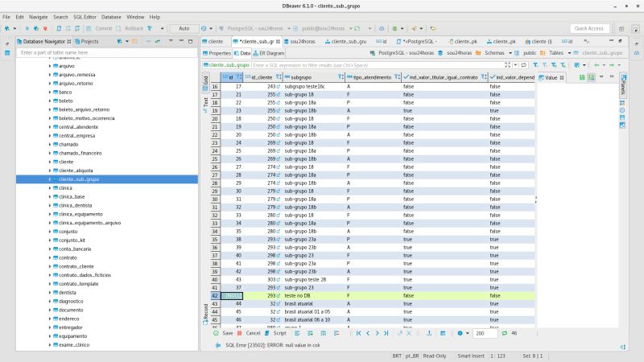Screen dimensions: 644x362
Task: Expand the cliente tree node
Action: pos(50,162)
